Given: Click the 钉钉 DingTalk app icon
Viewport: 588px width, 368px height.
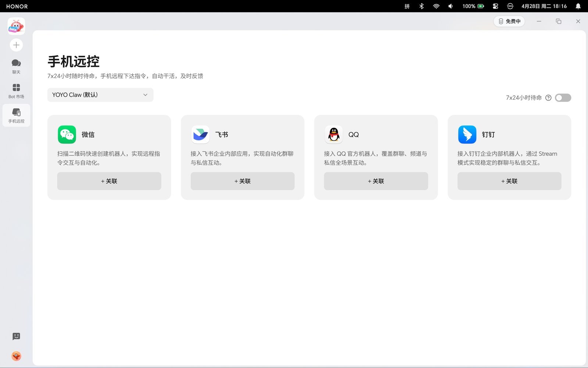Looking at the screenshot, I should click(x=467, y=135).
